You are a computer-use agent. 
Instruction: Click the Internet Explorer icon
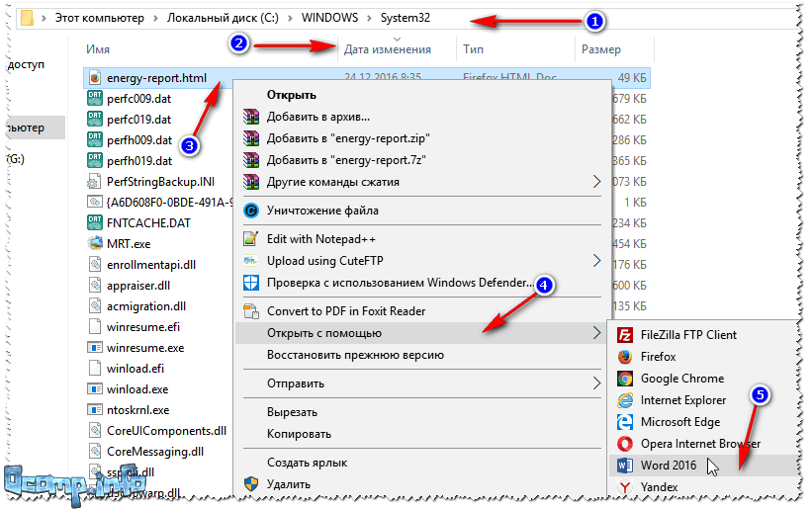(x=624, y=400)
